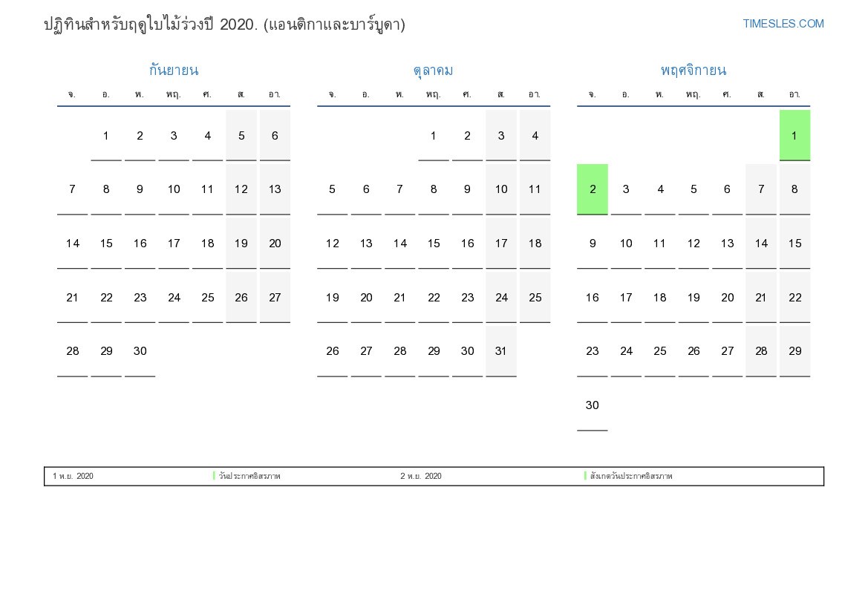The height and width of the screenshot is (614, 868).
Task: Click the legend date 2 พ.ย. 2020
Action: pyautogui.click(x=421, y=477)
